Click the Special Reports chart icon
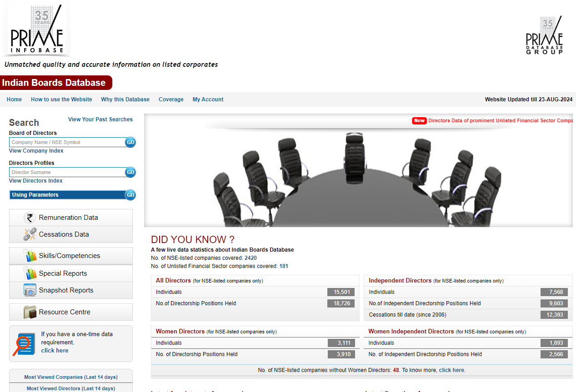This screenshot has width=576, height=392. [31, 273]
